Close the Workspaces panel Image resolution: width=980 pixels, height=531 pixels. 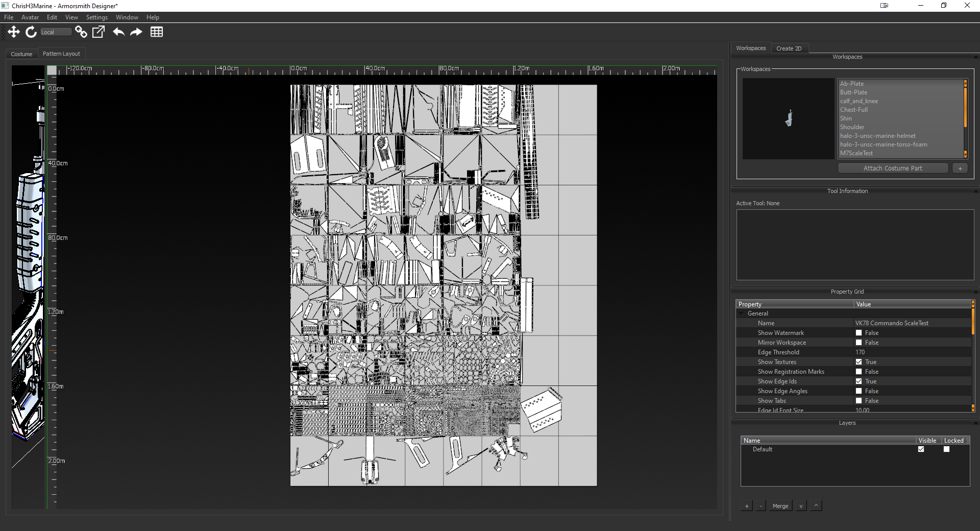point(976,57)
